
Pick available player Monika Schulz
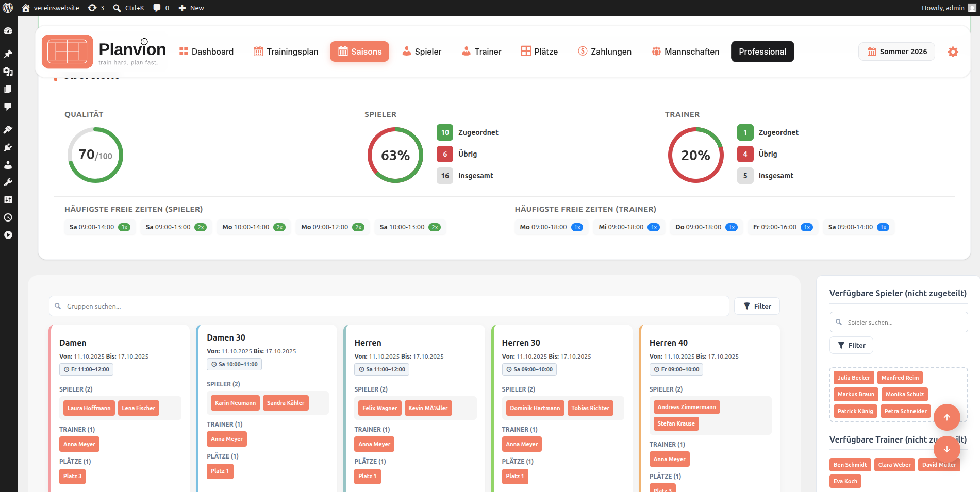905,394
